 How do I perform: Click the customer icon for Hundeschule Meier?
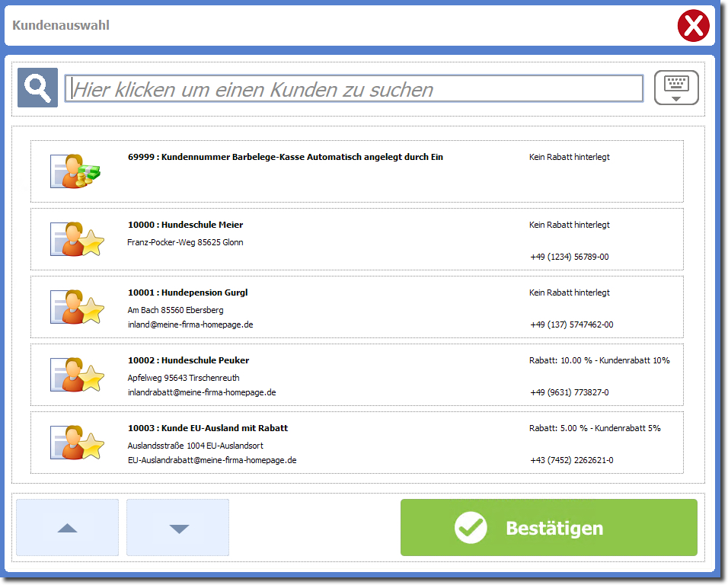pyautogui.click(x=75, y=238)
